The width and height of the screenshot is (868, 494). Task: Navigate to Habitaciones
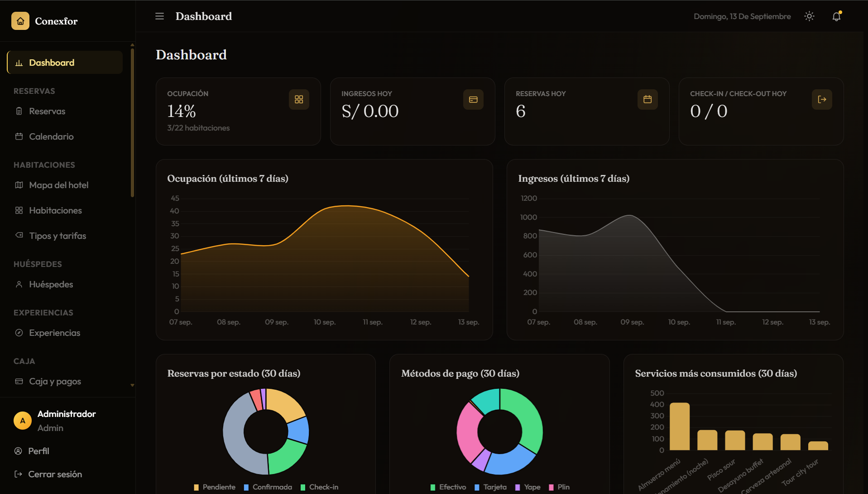point(65,210)
